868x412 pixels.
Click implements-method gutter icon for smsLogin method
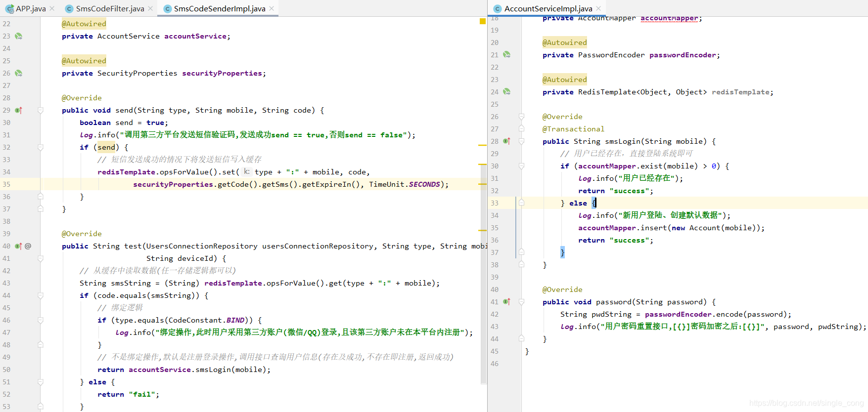pos(506,141)
